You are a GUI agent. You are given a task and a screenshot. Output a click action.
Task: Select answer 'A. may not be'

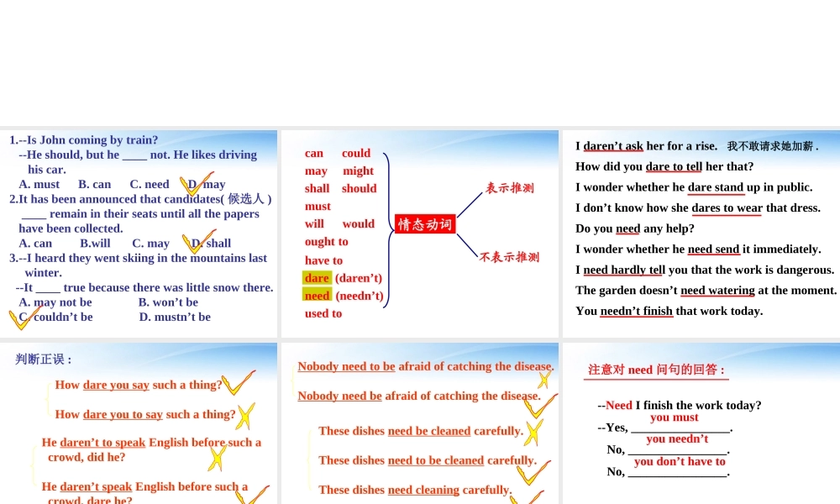pyautogui.click(x=55, y=302)
